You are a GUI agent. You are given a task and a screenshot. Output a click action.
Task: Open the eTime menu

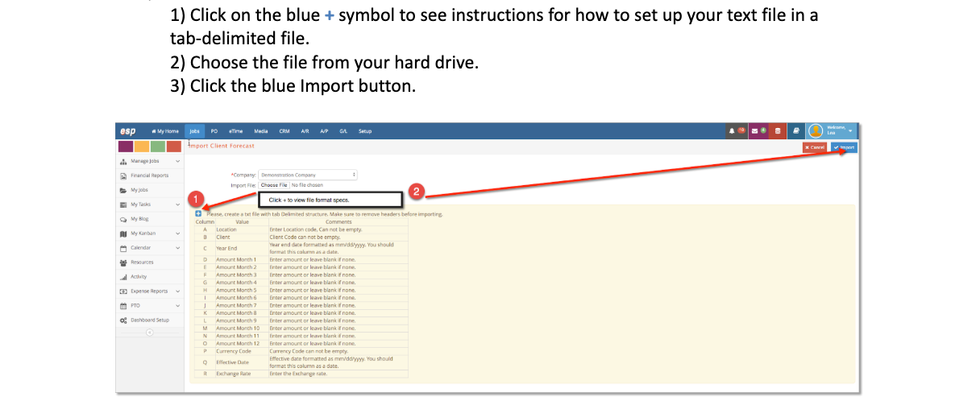[x=236, y=130]
